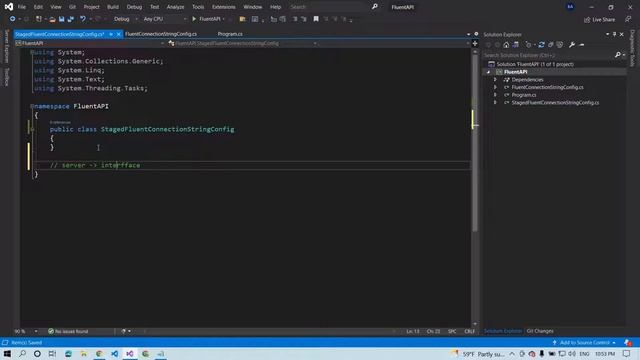Screen dimensions: 640x360
Task: Open the Build menu
Action: [x=113, y=7]
